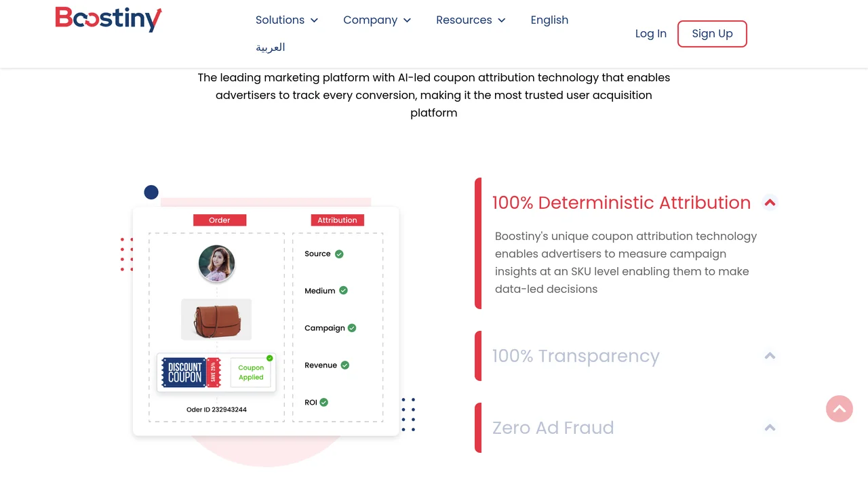Click the ROI label text

pyautogui.click(x=311, y=403)
